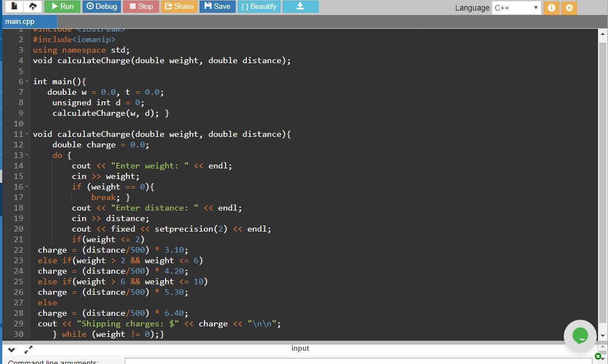Screen dimensions: 608x364
Task: Select the main.cpp file tab
Action: (x=20, y=22)
